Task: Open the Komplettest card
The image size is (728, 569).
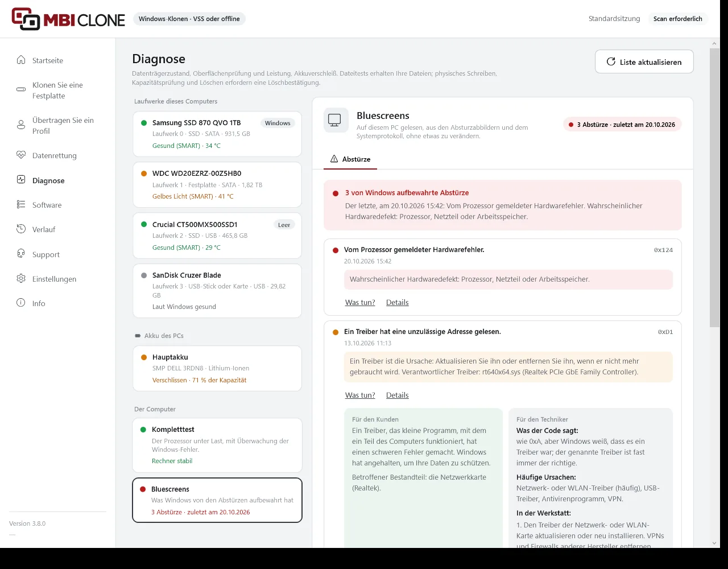Action: coord(217,445)
